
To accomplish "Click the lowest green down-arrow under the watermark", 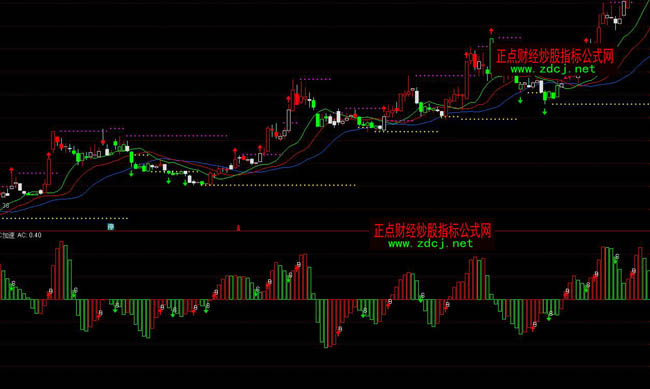I will (545, 112).
